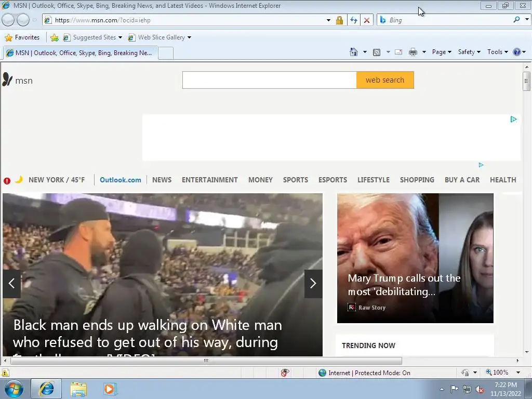
Task: Click the Read Mail envelope icon
Action: tap(398, 52)
